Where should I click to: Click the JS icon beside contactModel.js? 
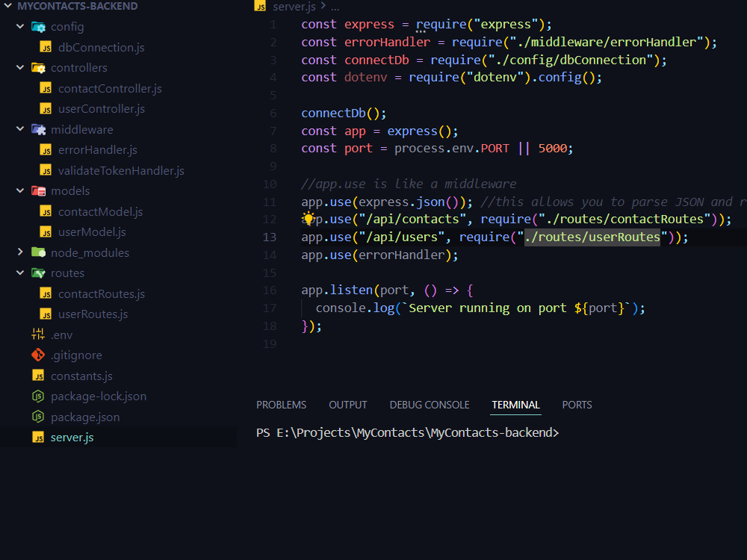tap(46, 211)
